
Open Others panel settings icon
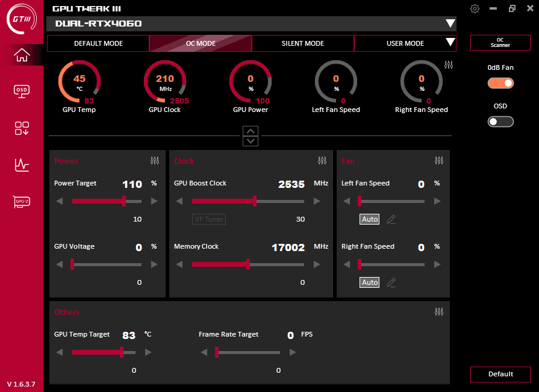tap(439, 311)
